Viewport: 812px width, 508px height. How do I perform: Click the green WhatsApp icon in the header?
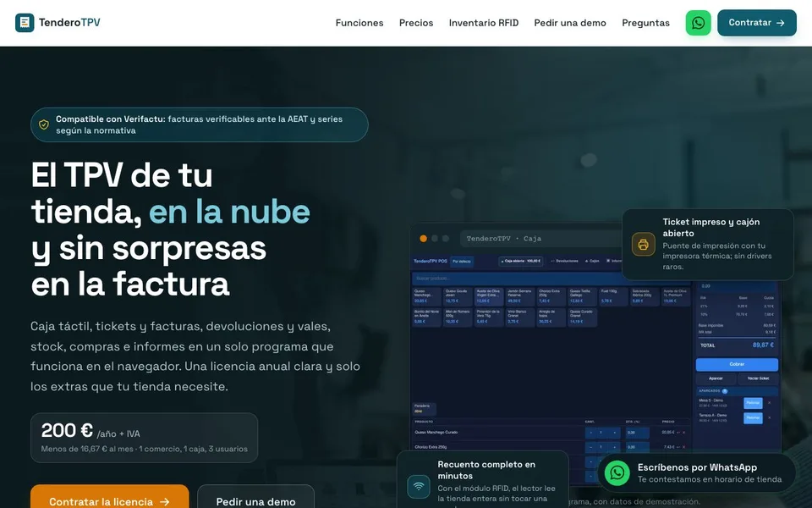point(698,23)
